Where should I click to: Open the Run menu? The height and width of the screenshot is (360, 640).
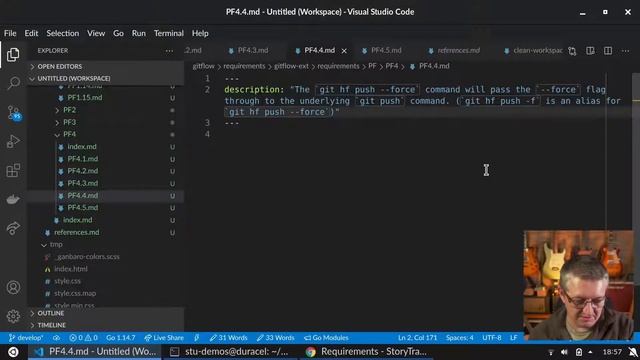139,33
